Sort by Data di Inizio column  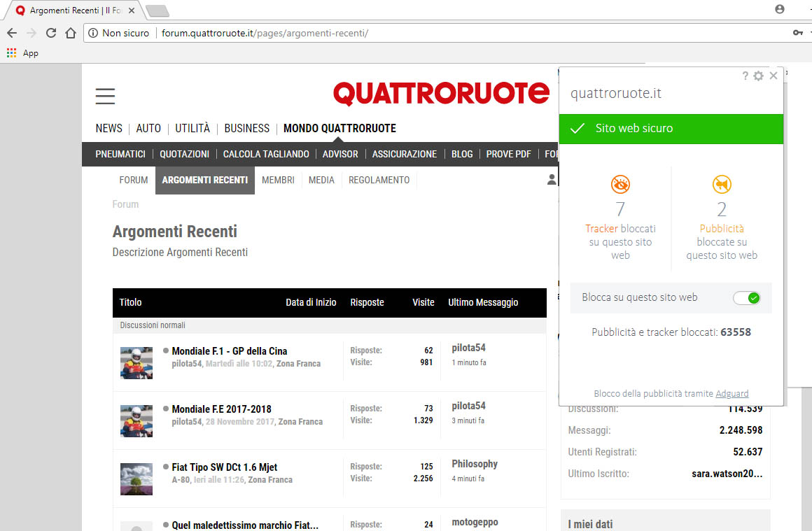(311, 302)
